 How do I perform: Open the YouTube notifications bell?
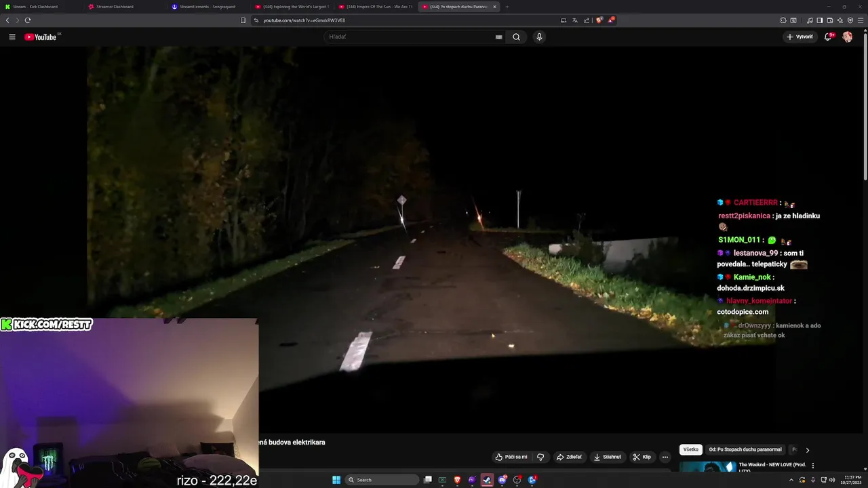828,37
